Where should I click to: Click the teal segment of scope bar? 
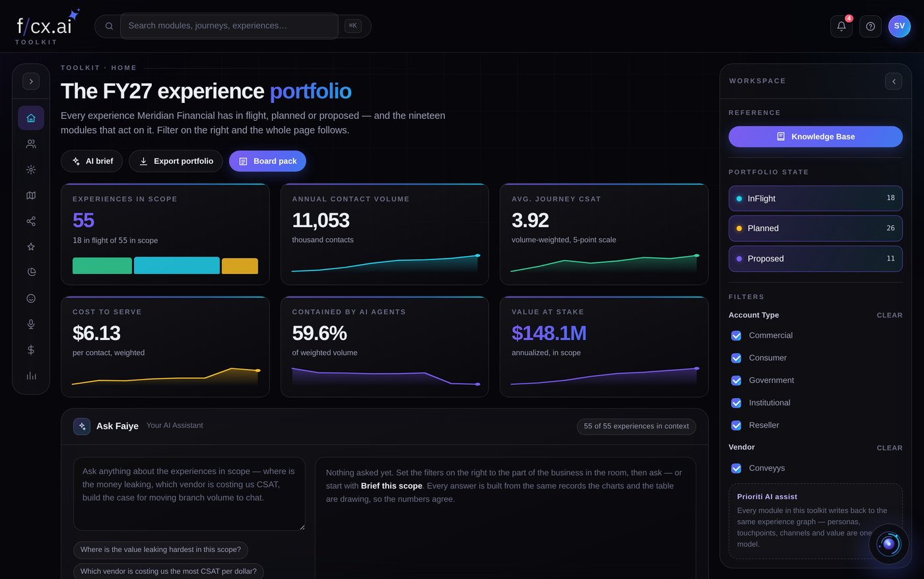(x=177, y=265)
